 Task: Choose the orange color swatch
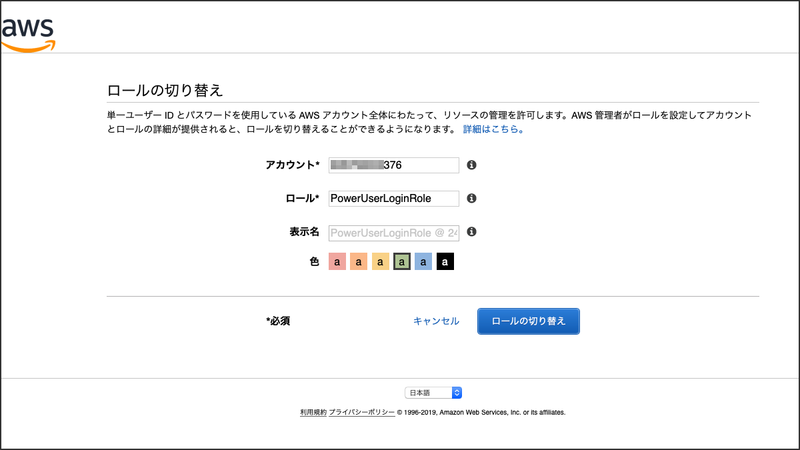coord(359,262)
